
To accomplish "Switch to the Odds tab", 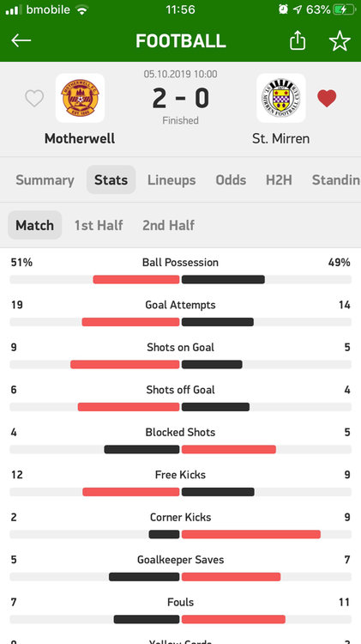I will click(x=231, y=180).
